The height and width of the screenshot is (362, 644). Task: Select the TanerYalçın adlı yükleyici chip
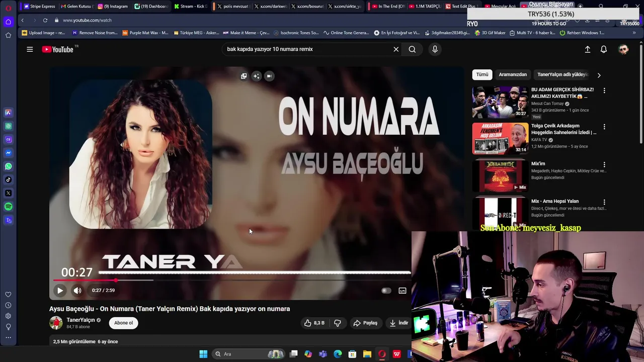[562, 74]
